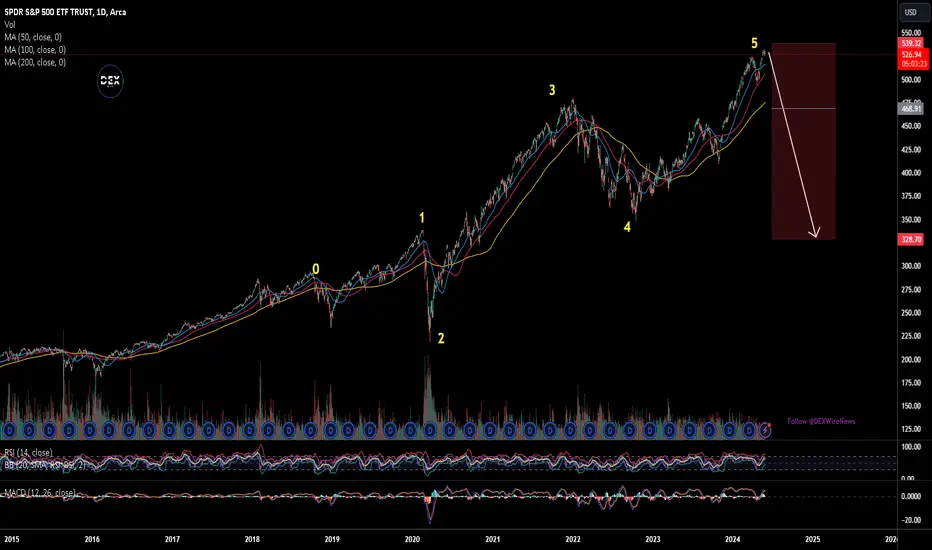Click the 05:03:23 countdown label
Viewport: 932px width, 550px height.
pyautogui.click(x=914, y=64)
